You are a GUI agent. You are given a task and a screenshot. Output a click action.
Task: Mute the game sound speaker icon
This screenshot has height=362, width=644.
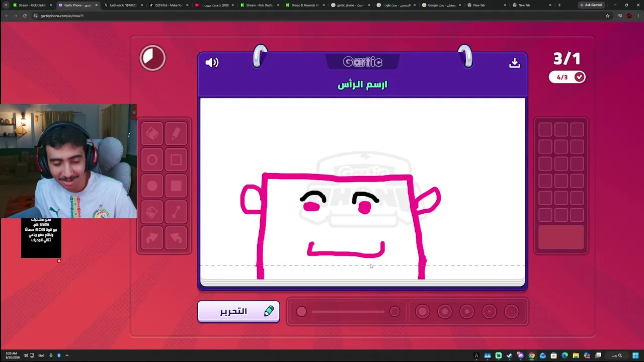click(x=212, y=62)
